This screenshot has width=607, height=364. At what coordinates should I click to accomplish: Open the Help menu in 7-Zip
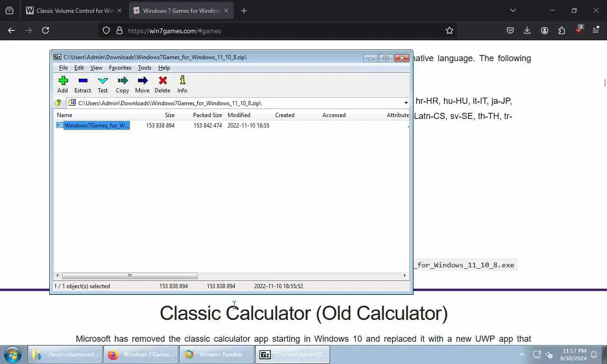(x=164, y=68)
